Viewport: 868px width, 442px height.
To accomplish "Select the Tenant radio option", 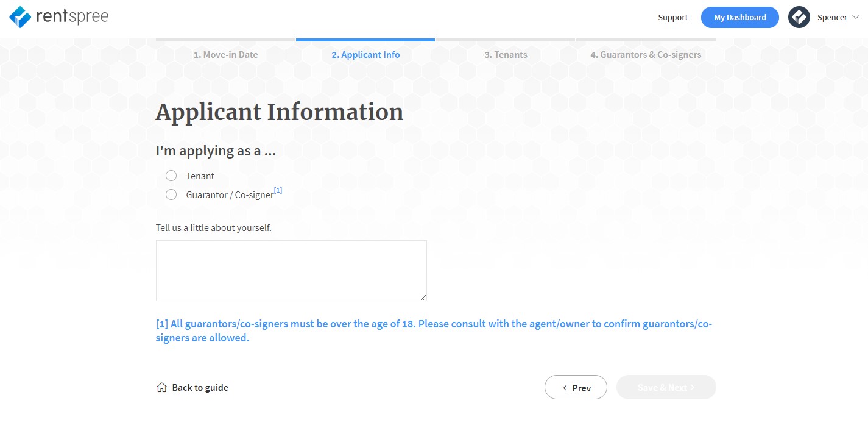I will [x=171, y=176].
